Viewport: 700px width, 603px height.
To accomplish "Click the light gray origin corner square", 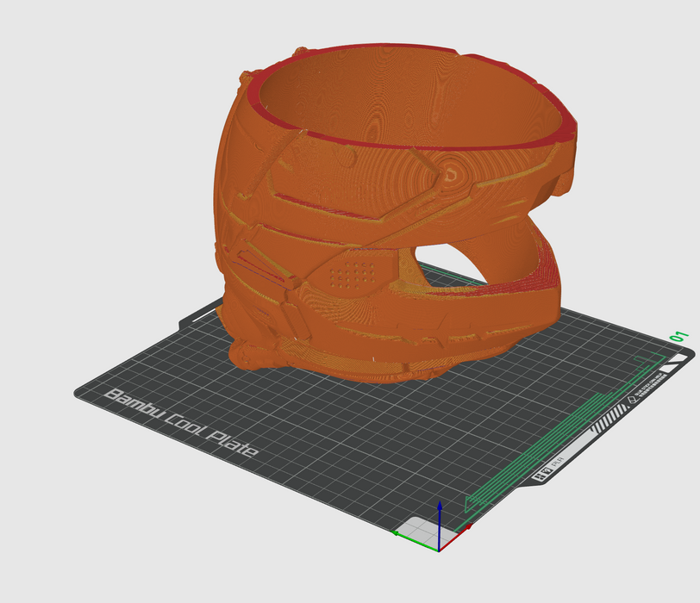I will (x=421, y=526).
